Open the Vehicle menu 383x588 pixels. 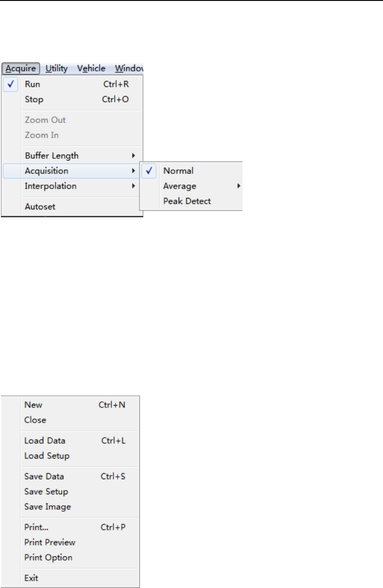91,69
